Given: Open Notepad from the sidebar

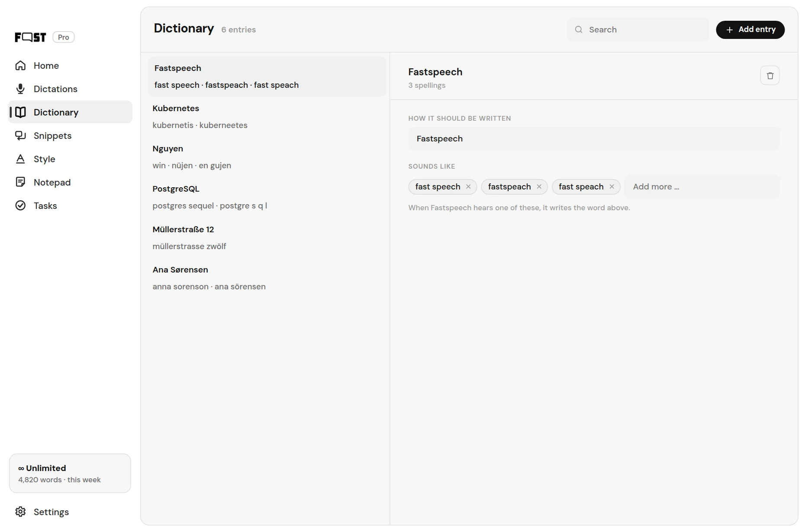Looking at the screenshot, I should (71, 183).
